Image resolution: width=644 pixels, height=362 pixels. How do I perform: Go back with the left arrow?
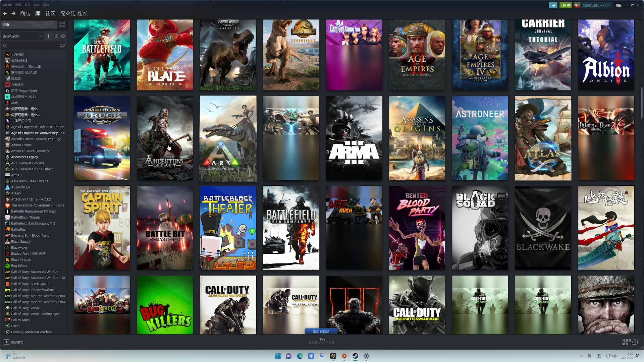click(x=5, y=13)
